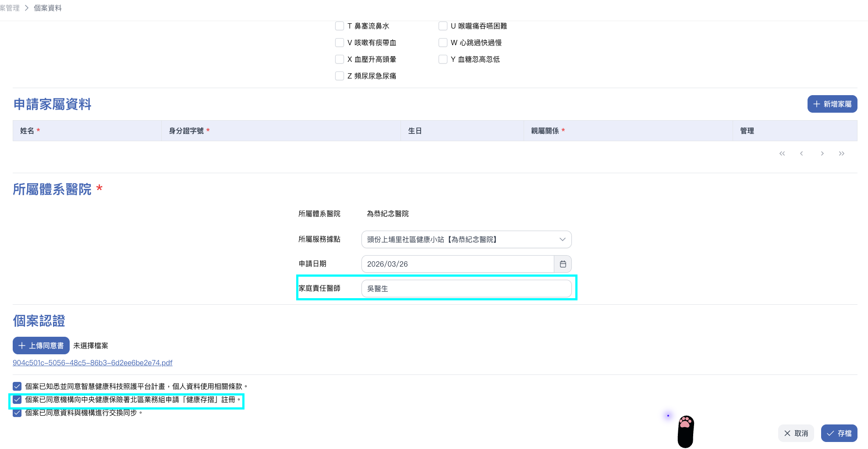Toggle the Z 頻尿尿急尿痛 checkbox

tap(340, 76)
